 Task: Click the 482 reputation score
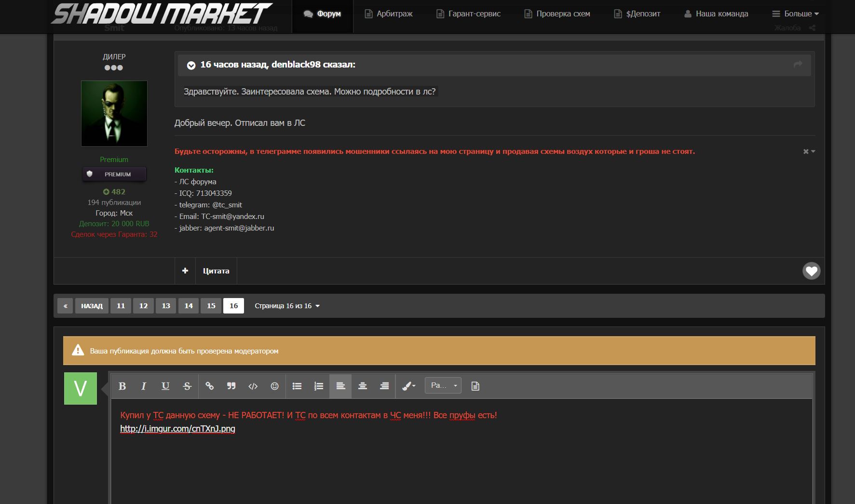(114, 192)
